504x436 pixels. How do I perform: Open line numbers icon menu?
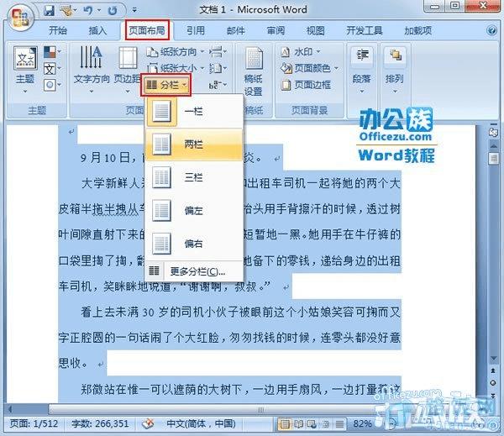tap(218, 68)
